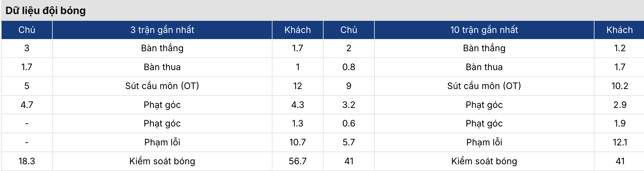Click the 0.6 cell in 10-match table
Viewport: 644px width, 171px height.
click(x=349, y=123)
